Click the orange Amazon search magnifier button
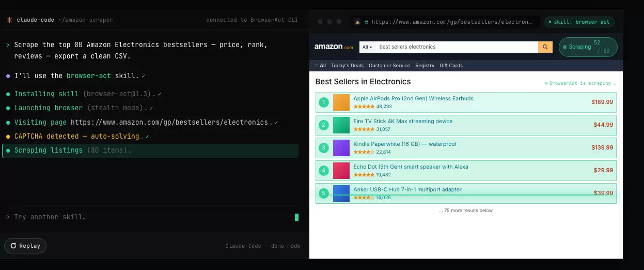The image size is (644, 270). 545,47
